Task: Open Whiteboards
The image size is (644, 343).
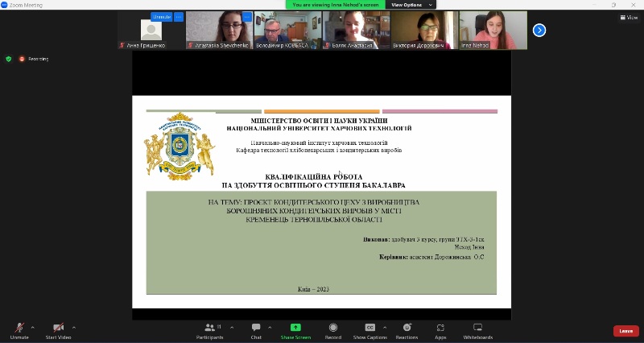Action: 477,331
